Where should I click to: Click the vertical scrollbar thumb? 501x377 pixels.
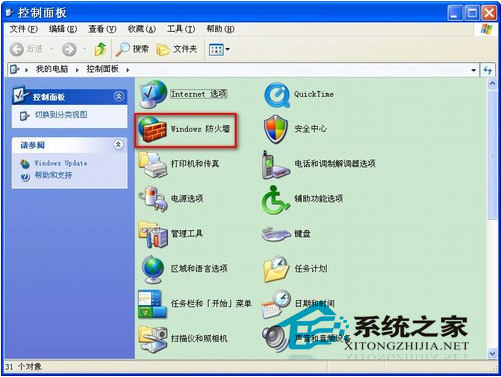click(x=492, y=154)
